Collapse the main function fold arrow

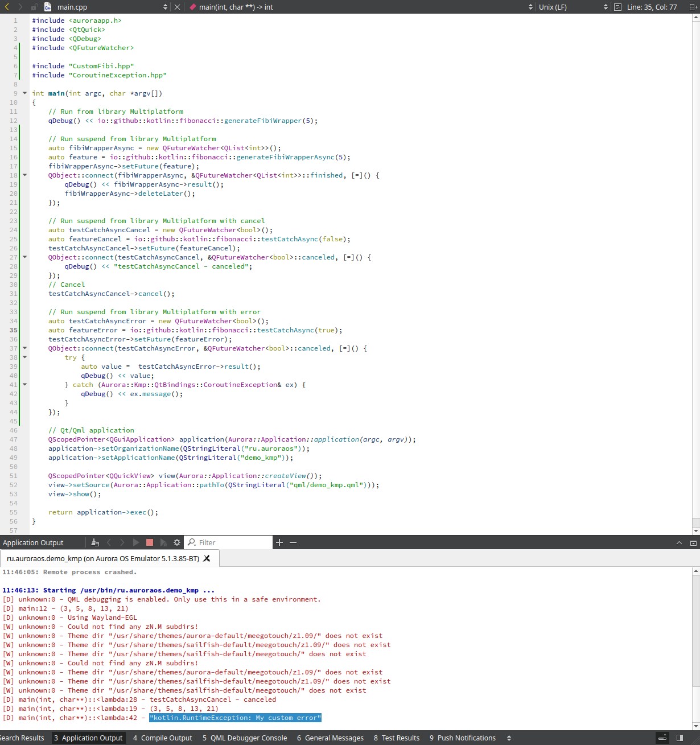[x=24, y=93]
